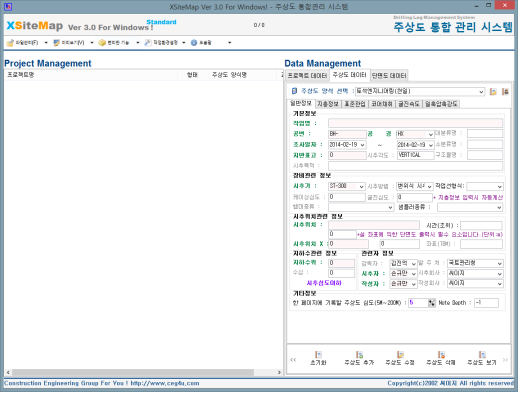518x393 pixels.
Task: Click the project list horizontal scrollbar
Action: click(x=133, y=372)
